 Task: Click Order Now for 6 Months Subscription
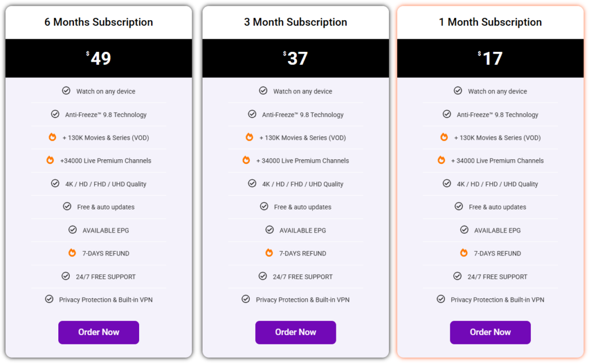(99, 332)
